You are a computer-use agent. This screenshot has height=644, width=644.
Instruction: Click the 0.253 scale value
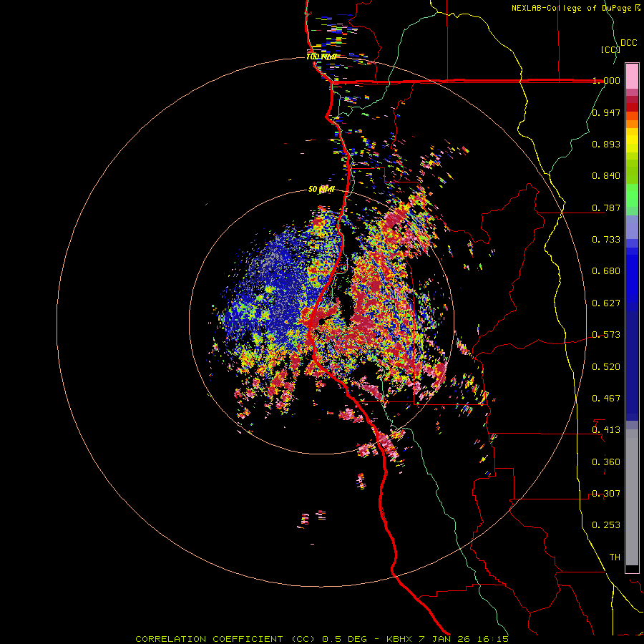[x=606, y=525]
